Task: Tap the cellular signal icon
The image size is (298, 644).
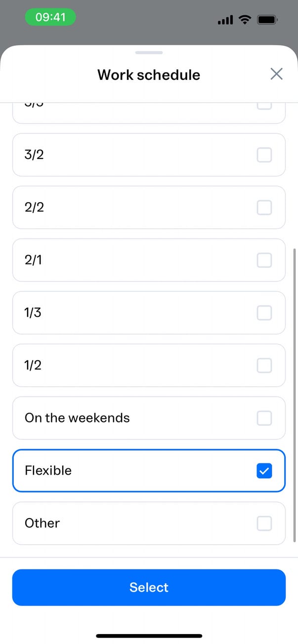Action: (225, 20)
